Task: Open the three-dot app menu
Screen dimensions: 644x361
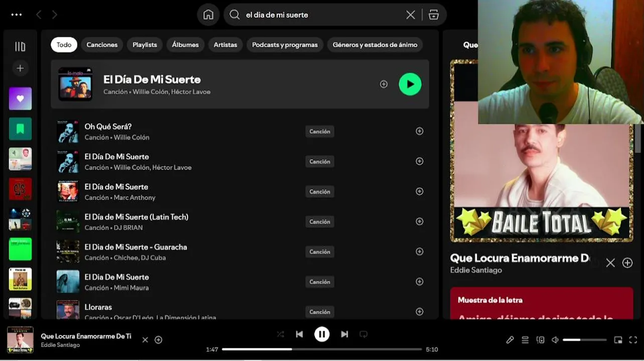Action: 17,15
